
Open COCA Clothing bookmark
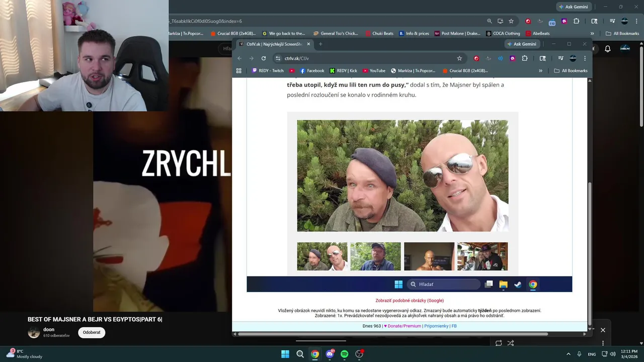tap(503, 34)
